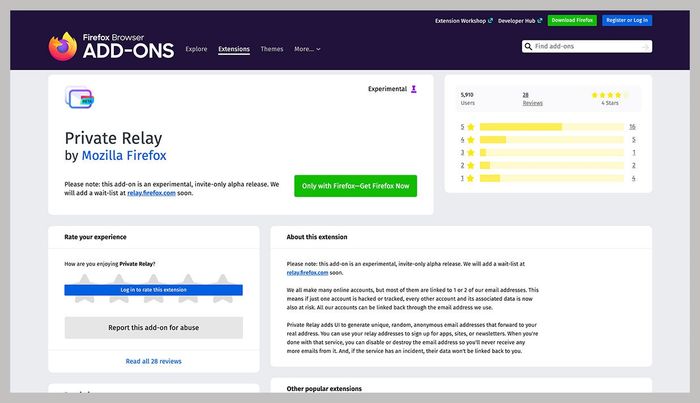Click the star icon in the 4-star row
Image resolution: width=700 pixels, height=403 pixels.
coord(471,140)
